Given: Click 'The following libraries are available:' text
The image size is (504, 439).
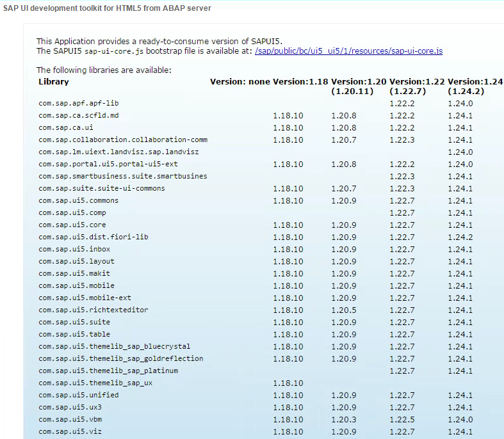Looking at the screenshot, I should [x=104, y=70].
